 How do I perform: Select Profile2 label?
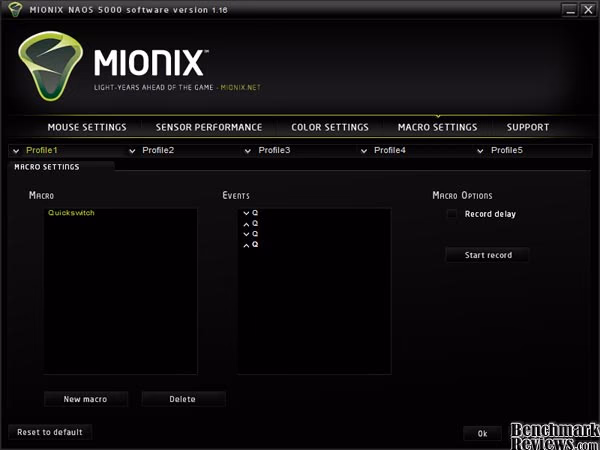click(158, 150)
